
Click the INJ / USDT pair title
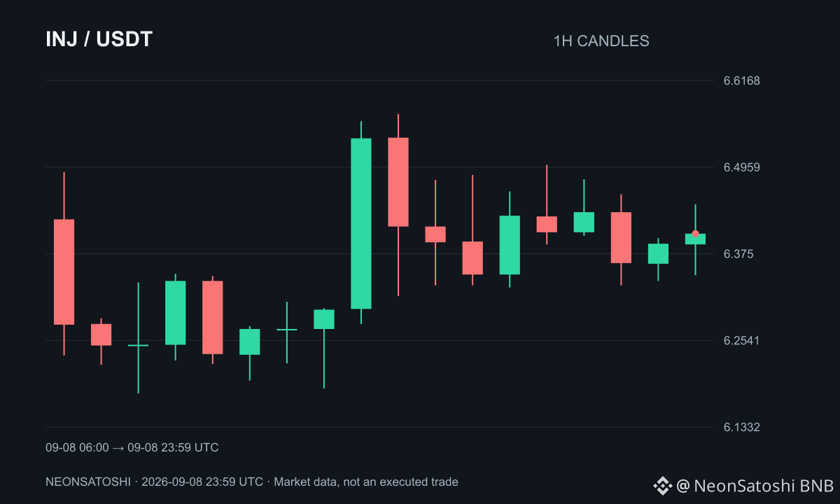click(x=99, y=40)
